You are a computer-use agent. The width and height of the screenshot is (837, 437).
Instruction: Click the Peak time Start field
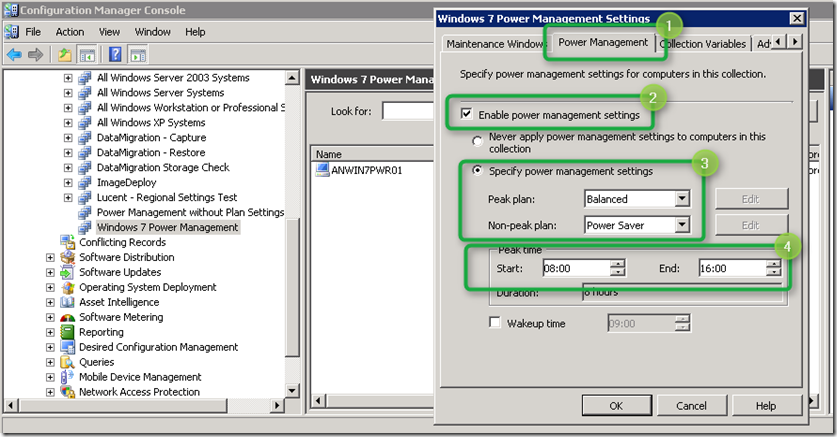(577, 268)
